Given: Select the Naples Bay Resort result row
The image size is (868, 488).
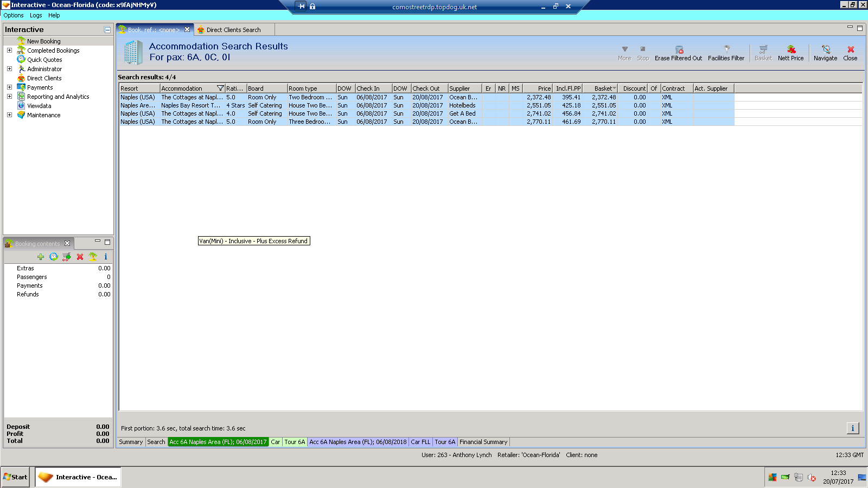Looking at the screenshot, I should pos(426,105).
